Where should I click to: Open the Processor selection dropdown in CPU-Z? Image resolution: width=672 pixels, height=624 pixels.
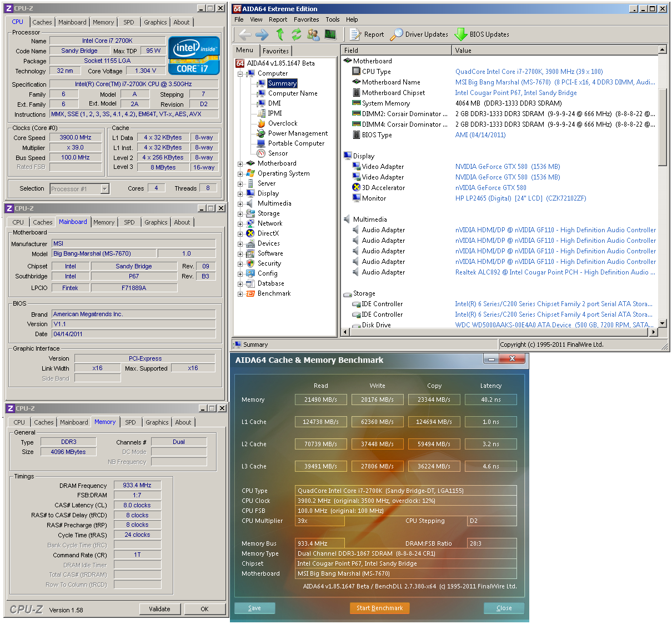click(104, 188)
